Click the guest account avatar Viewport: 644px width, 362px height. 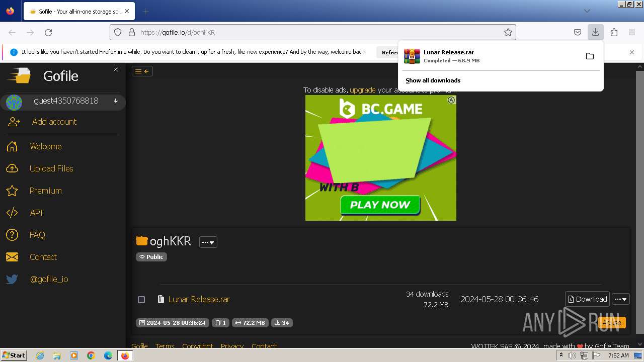pos(14,102)
